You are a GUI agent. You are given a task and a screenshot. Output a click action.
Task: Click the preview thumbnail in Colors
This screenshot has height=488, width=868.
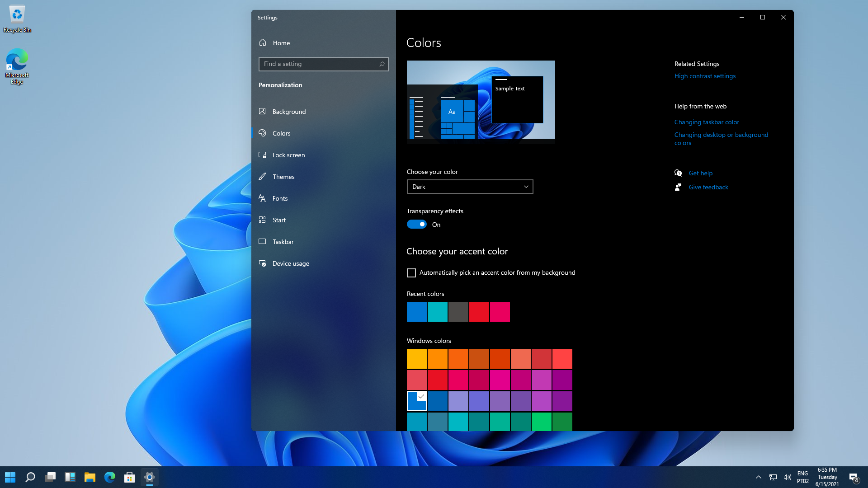481,101
